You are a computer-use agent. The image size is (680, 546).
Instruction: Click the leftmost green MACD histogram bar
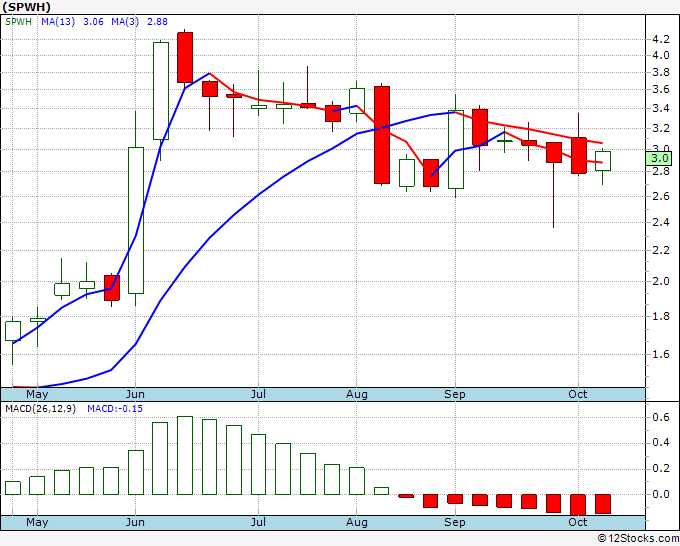(13, 488)
